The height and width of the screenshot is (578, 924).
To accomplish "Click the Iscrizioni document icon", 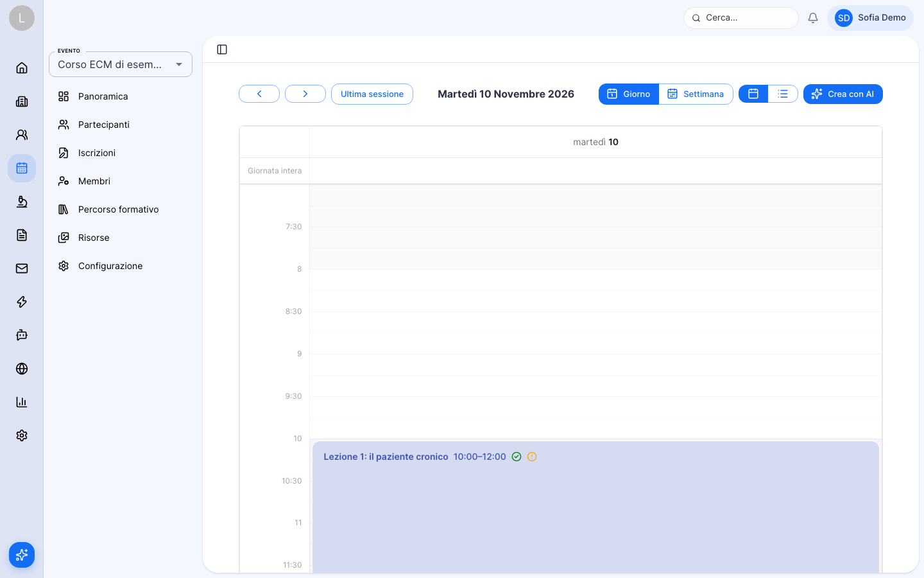I will point(64,153).
